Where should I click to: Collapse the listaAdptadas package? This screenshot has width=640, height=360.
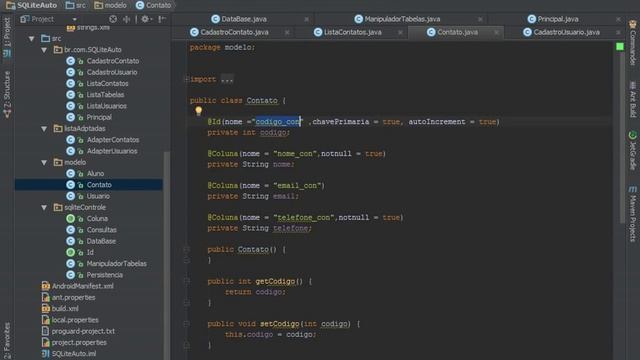click(x=44, y=129)
